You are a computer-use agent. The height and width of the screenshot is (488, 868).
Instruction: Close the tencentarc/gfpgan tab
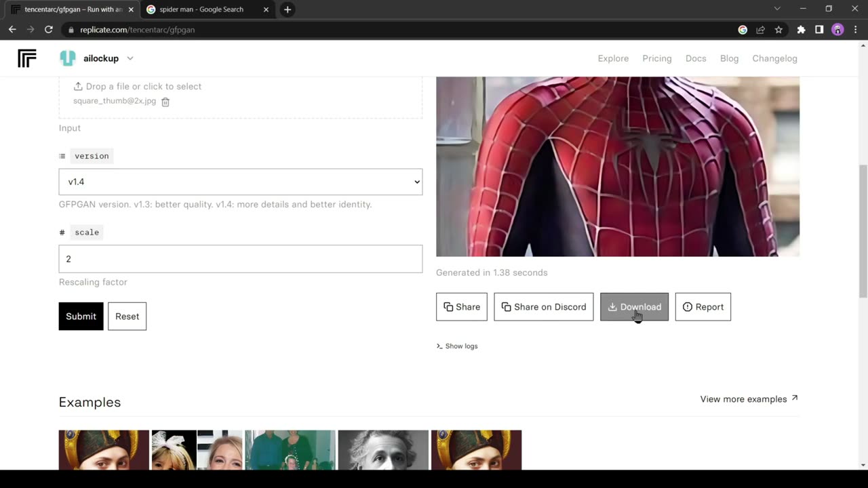(131, 9)
